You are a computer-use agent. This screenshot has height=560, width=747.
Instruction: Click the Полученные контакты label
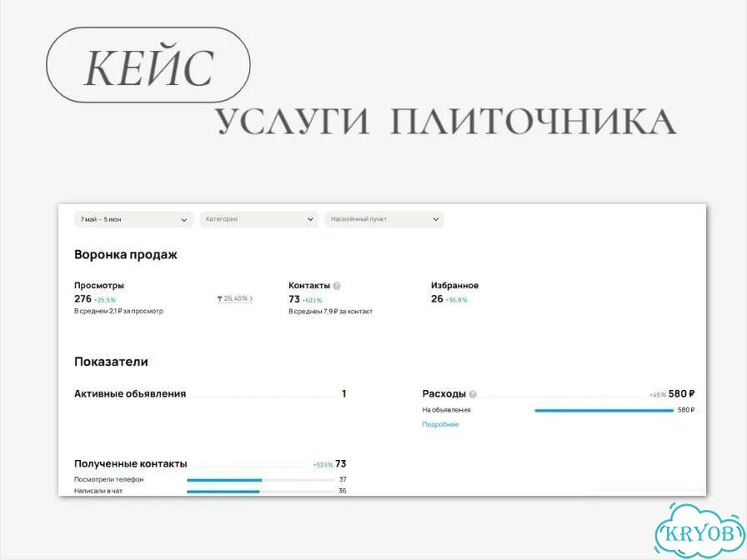click(x=131, y=464)
